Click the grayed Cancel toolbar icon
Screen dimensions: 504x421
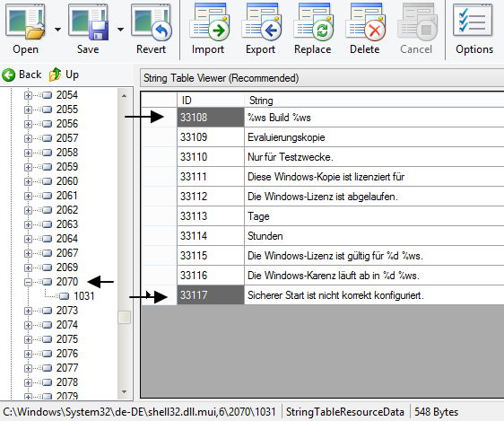pyautogui.click(x=417, y=22)
